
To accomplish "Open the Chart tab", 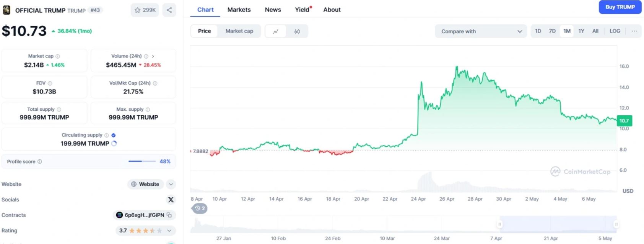I will pyautogui.click(x=205, y=10).
